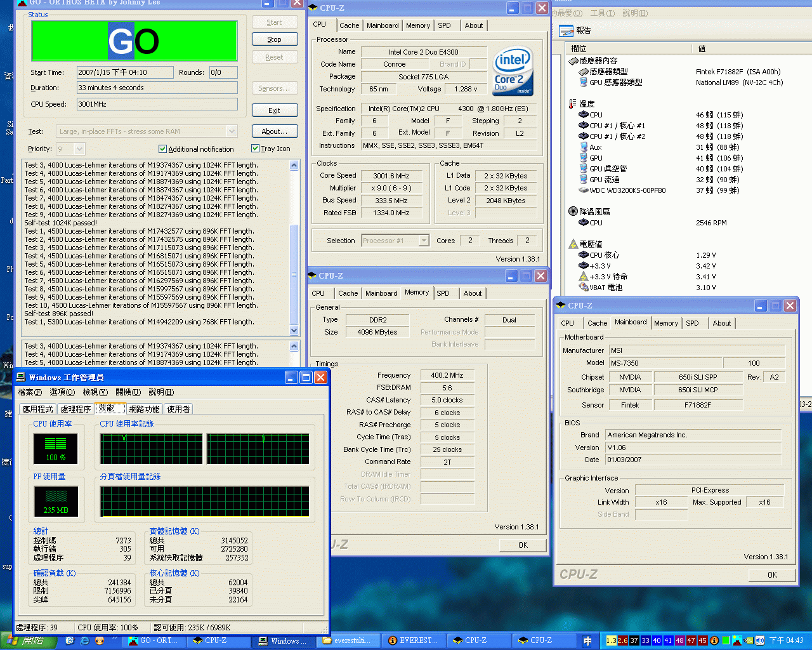
Task: Click the red 2.6 tray icon
Action: click(622, 640)
